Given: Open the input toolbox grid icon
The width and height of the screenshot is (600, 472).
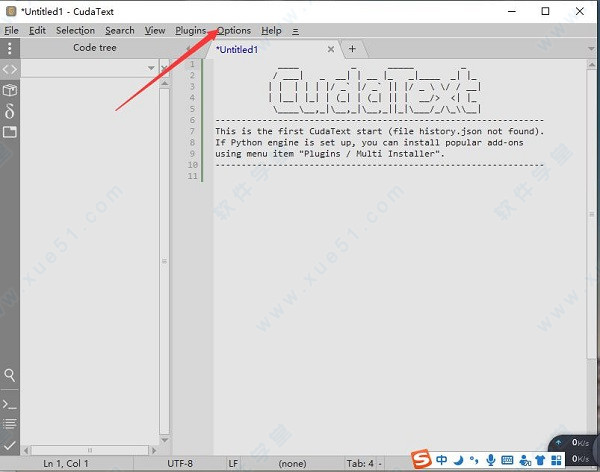Looking at the screenshot, I should [x=556, y=460].
